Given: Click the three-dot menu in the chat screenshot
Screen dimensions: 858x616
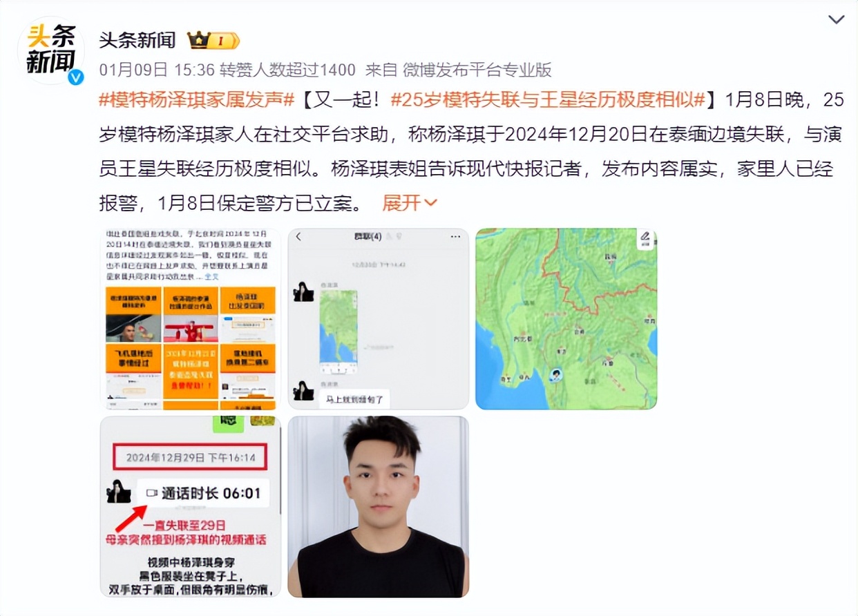Looking at the screenshot, I should 455,237.
